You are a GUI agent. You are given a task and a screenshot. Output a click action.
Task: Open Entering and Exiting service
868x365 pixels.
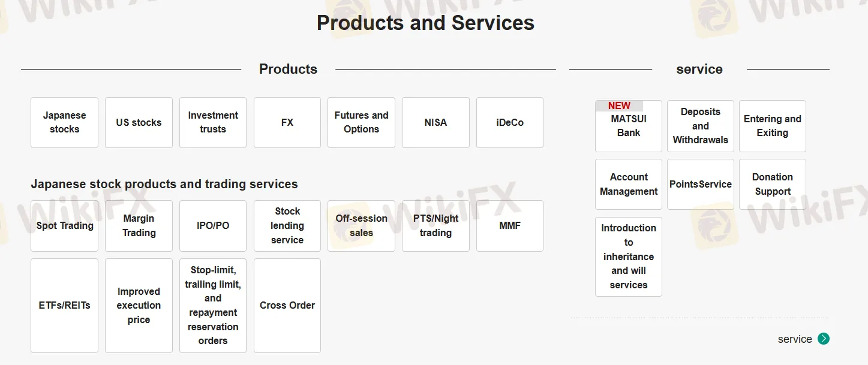773,126
